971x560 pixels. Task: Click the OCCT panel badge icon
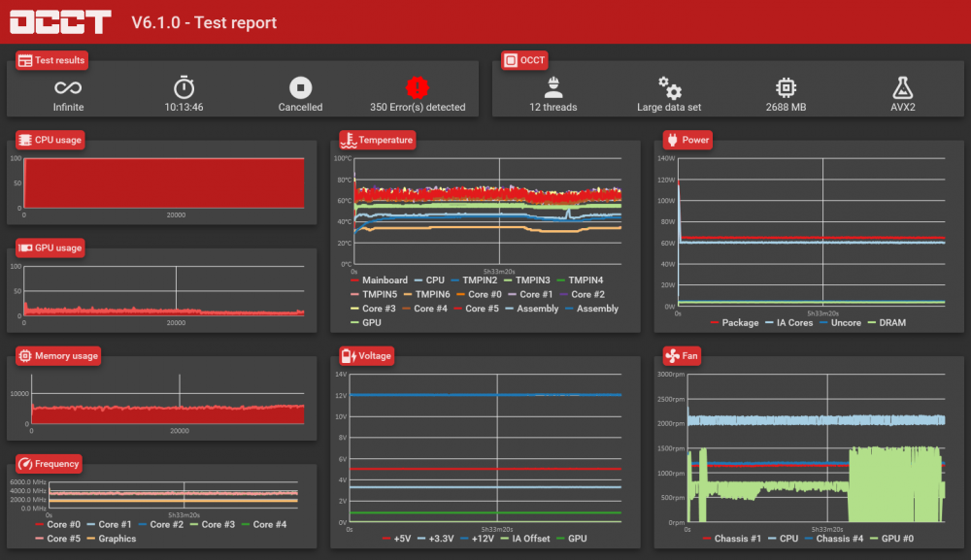click(511, 60)
